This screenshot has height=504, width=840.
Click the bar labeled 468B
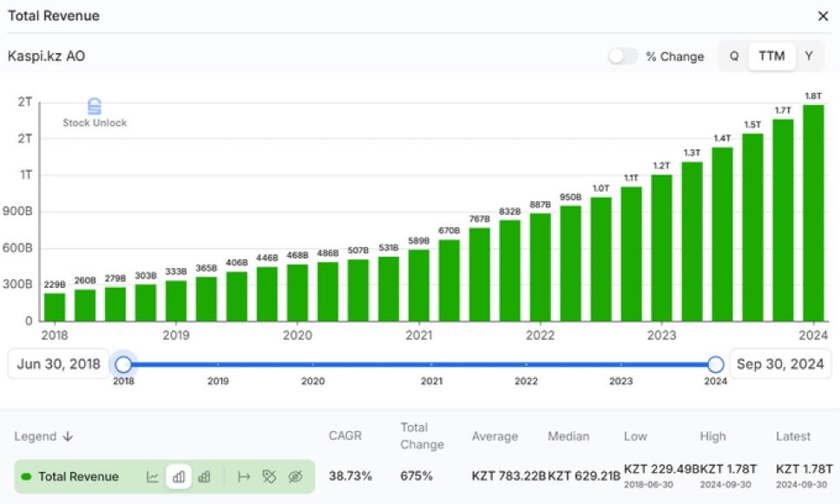click(x=298, y=293)
